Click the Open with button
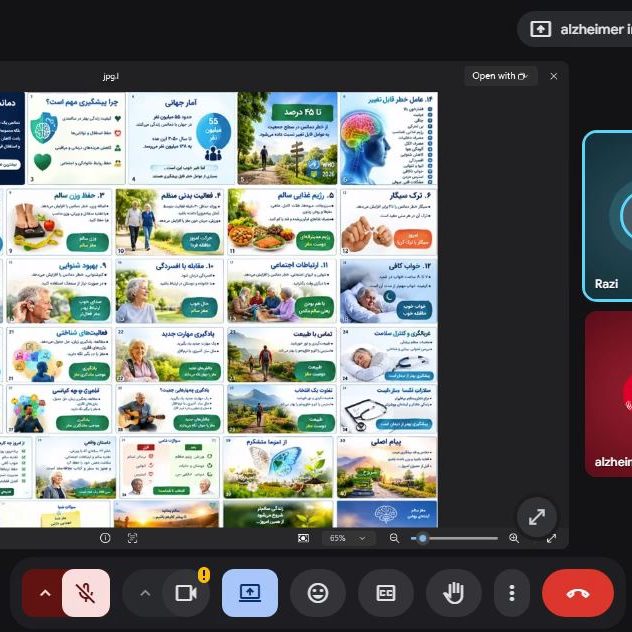The width and height of the screenshot is (632, 632). [x=500, y=76]
